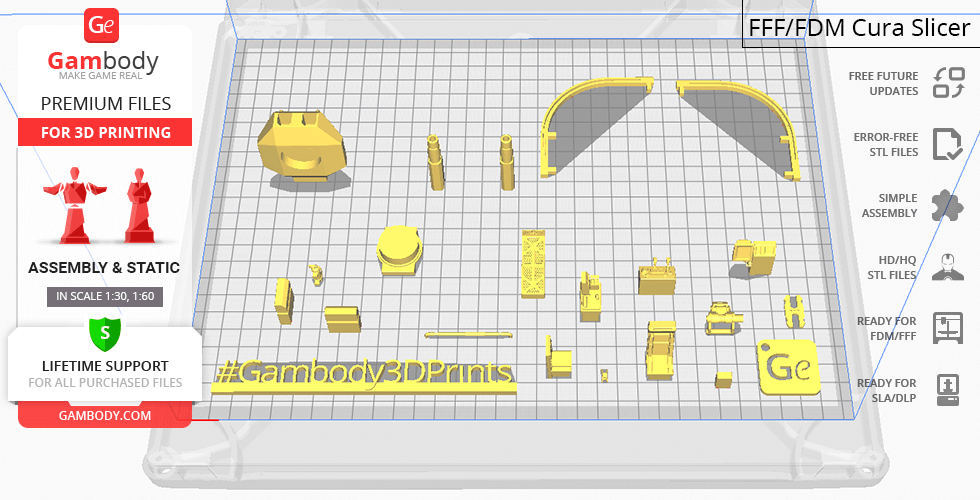Click the Ready for FDM/FFF printer icon

[x=948, y=328]
